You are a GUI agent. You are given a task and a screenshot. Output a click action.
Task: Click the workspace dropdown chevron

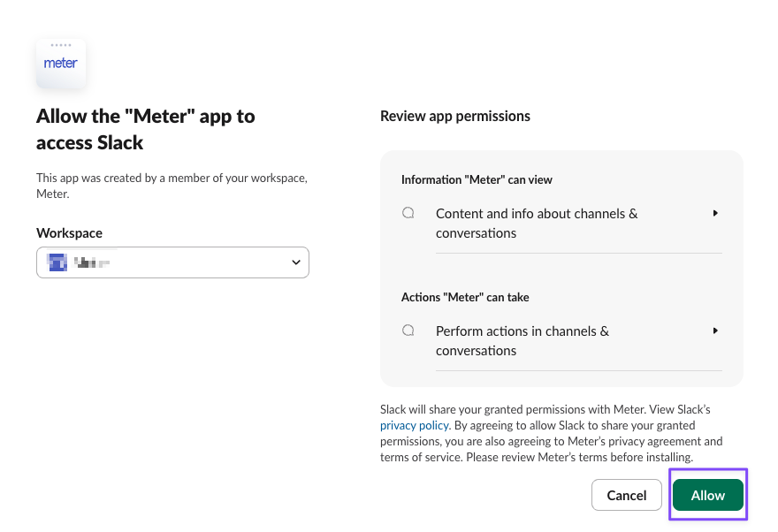(296, 262)
